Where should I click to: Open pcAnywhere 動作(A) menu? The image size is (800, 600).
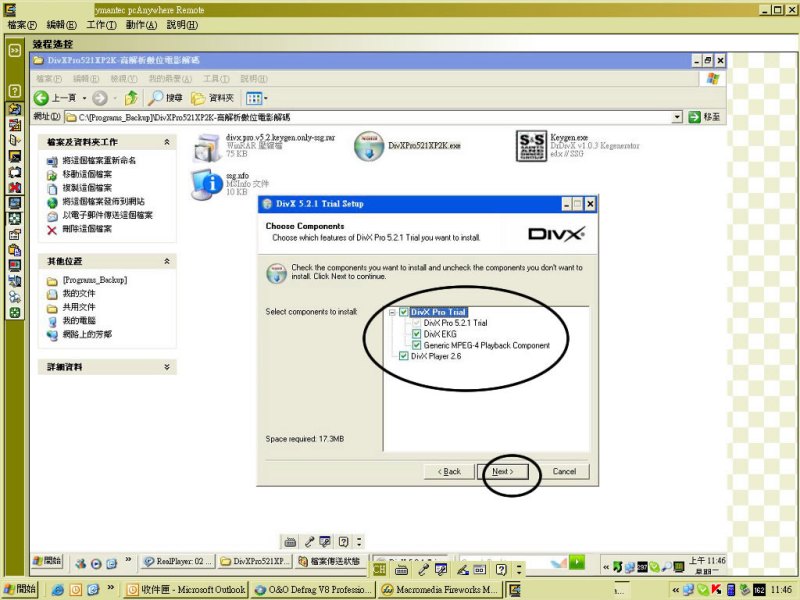click(141, 24)
